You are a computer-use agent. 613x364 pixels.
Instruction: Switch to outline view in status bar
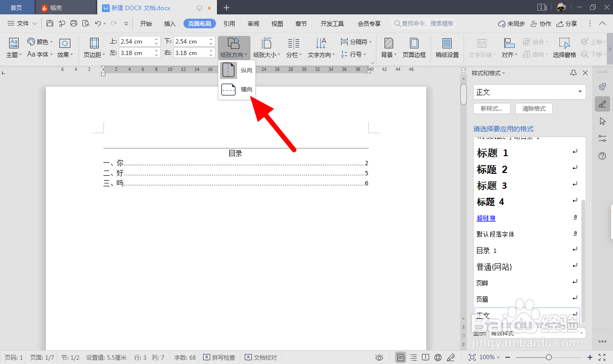tap(413, 357)
